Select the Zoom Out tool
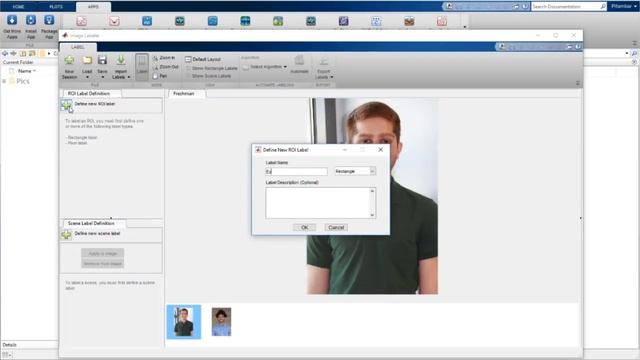This screenshot has height=360, width=640. (165, 67)
